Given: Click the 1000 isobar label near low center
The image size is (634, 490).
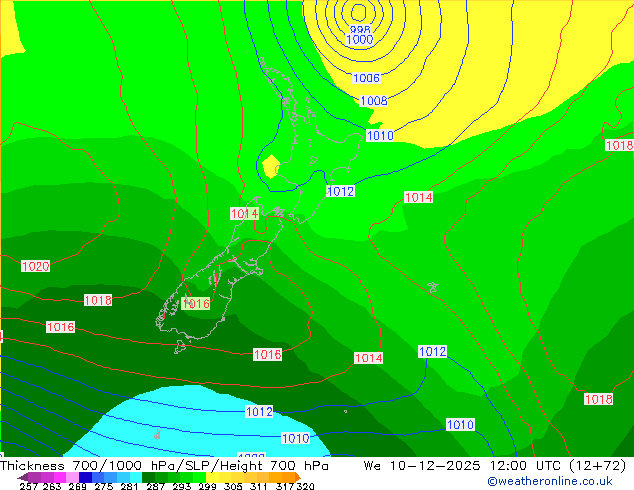Looking at the screenshot, I should pyautogui.click(x=360, y=39).
